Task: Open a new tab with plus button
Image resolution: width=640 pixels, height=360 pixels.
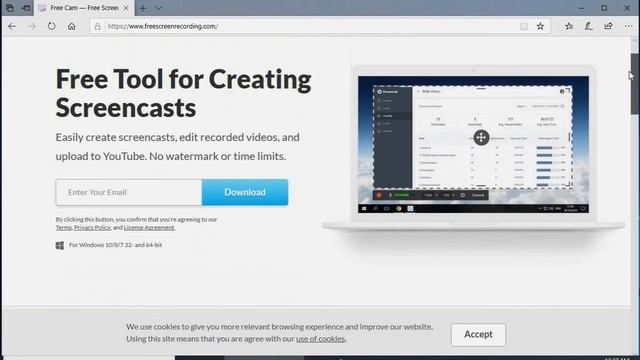Action: (143, 8)
